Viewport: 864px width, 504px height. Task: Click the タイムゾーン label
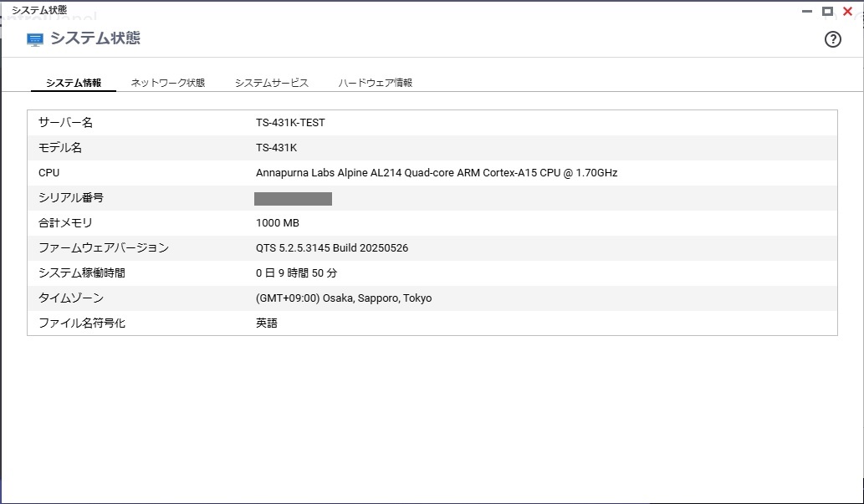click(70, 298)
